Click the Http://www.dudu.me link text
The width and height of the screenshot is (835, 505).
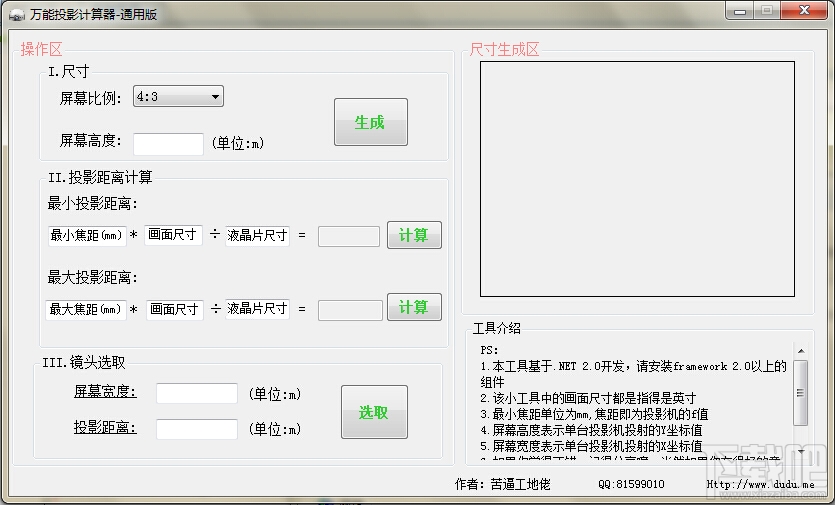[760, 484]
